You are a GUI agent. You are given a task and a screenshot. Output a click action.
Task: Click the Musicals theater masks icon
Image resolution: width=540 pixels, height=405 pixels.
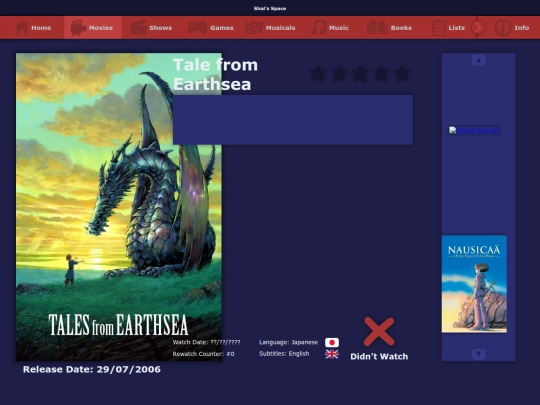pyautogui.click(x=254, y=28)
